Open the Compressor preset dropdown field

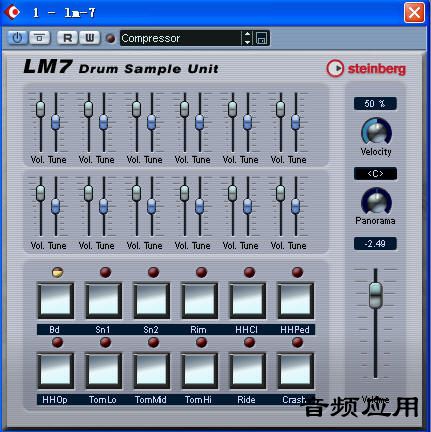tap(180, 38)
